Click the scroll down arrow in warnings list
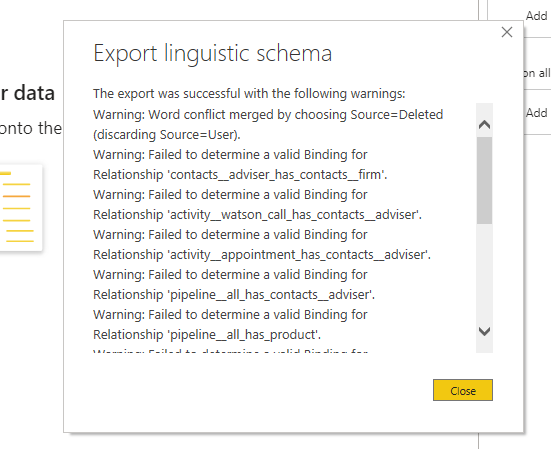Viewport: 551px width, 449px height. click(485, 331)
